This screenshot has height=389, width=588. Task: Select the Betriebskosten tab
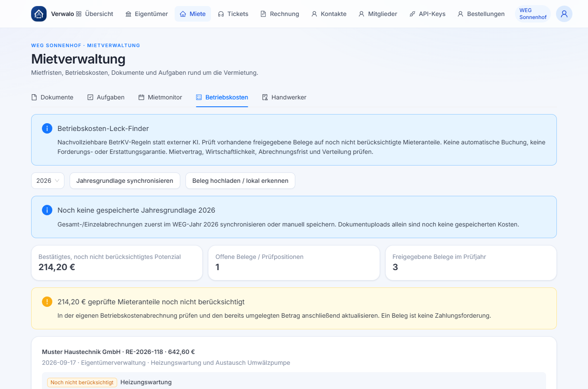tap(222, 97)
